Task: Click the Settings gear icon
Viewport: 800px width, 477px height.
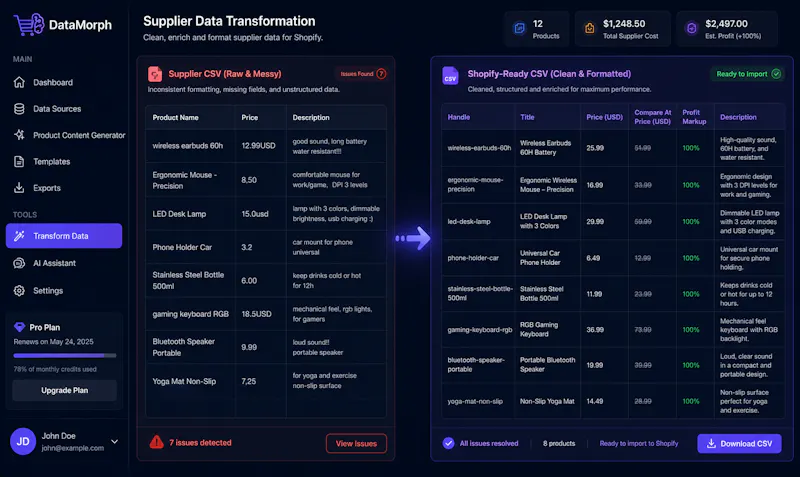Action: click(x=19, y=290)
